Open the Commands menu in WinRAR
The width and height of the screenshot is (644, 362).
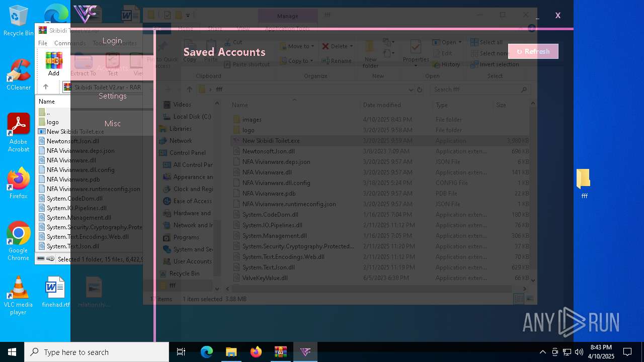pos(69,43)
